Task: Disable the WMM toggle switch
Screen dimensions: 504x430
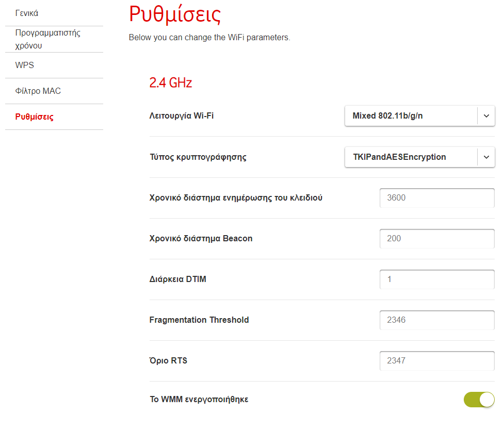Action: (x=479, y=400)
